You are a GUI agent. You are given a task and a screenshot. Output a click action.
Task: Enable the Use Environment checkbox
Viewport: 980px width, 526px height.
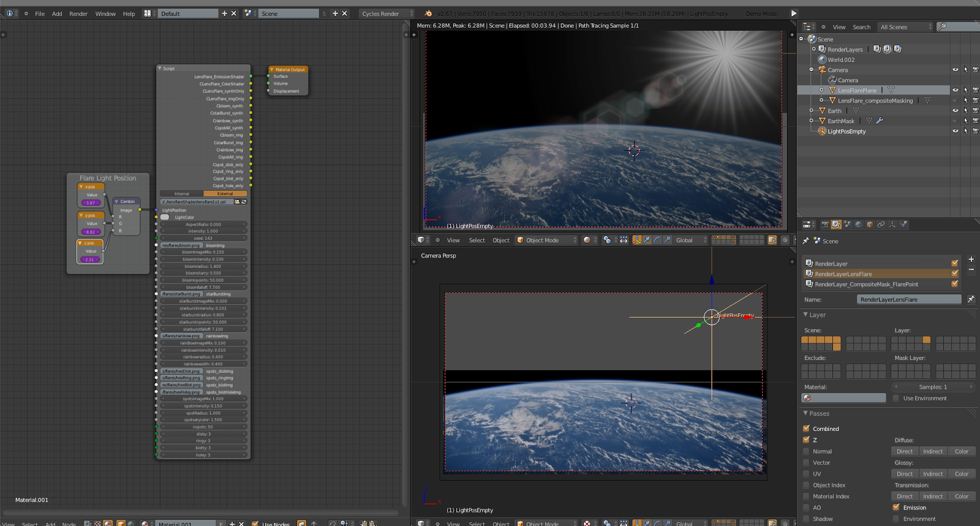pos(896,398)
